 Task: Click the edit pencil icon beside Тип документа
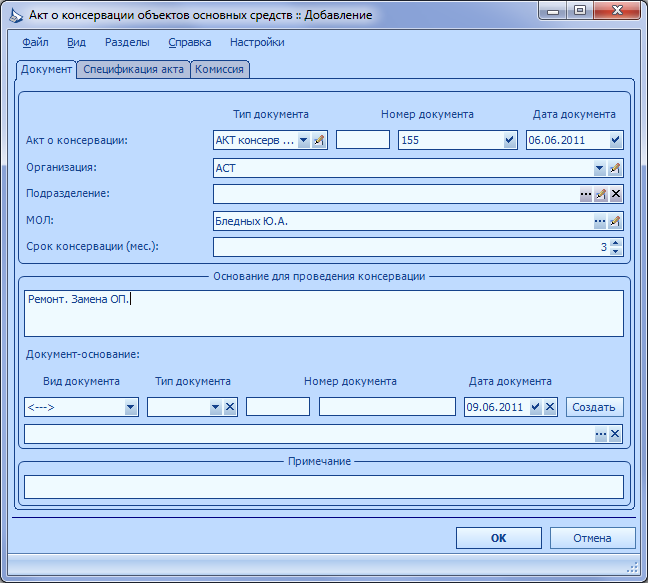(318, 140)
